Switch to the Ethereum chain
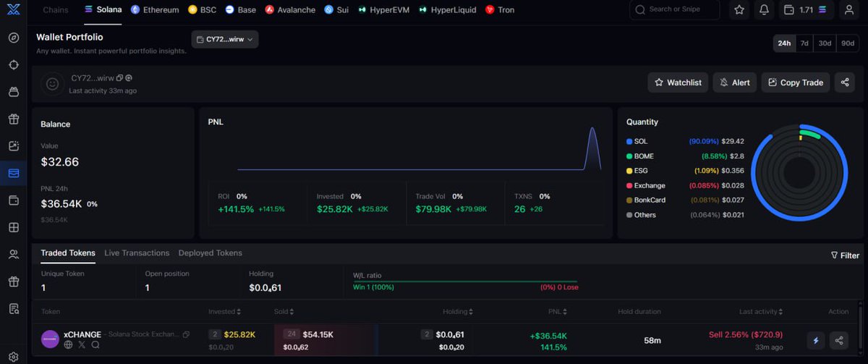The width and height of the screenshot is (868, 364). point(155,10)
